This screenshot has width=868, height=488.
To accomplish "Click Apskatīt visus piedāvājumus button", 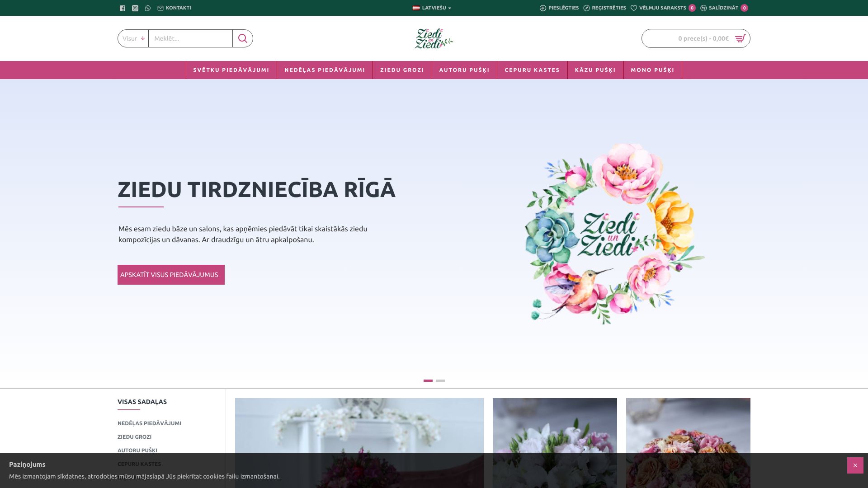I will [x=171, y=275].
